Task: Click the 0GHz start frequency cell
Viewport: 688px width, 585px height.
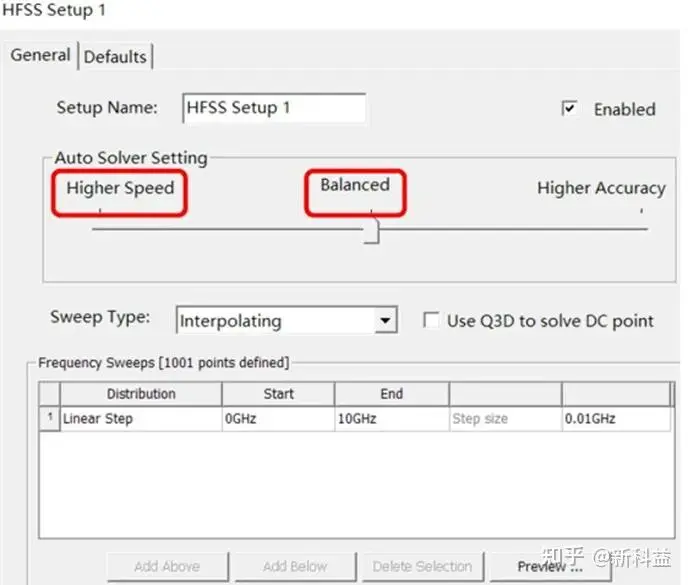Action: (x=278, y=419)
